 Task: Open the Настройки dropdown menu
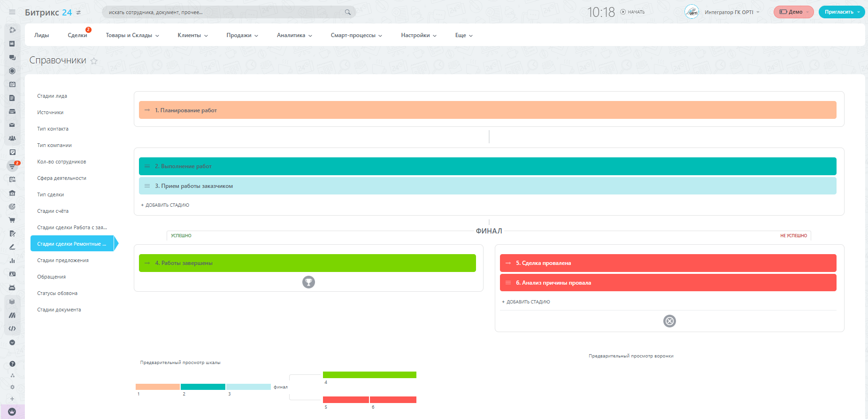[418, 35]
